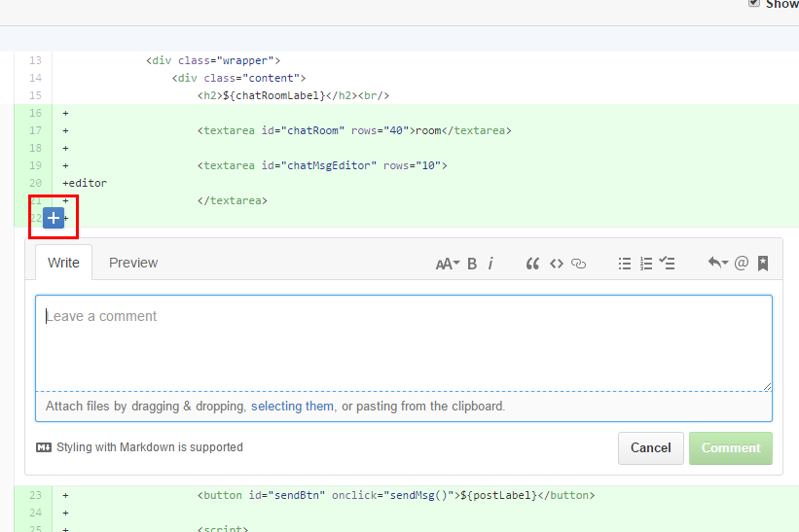Click into the Leave a comment field
799x532 pixels.
point(404,342)
